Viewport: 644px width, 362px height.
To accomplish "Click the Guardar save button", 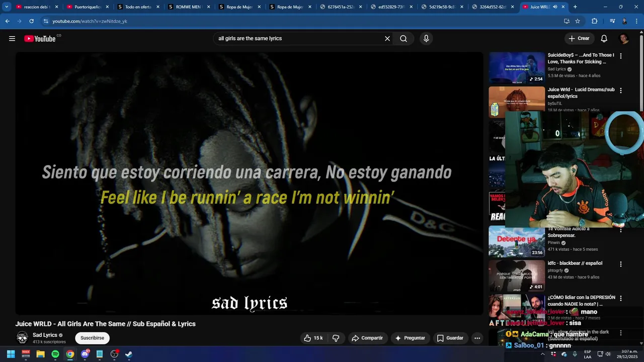I will 450,338.
